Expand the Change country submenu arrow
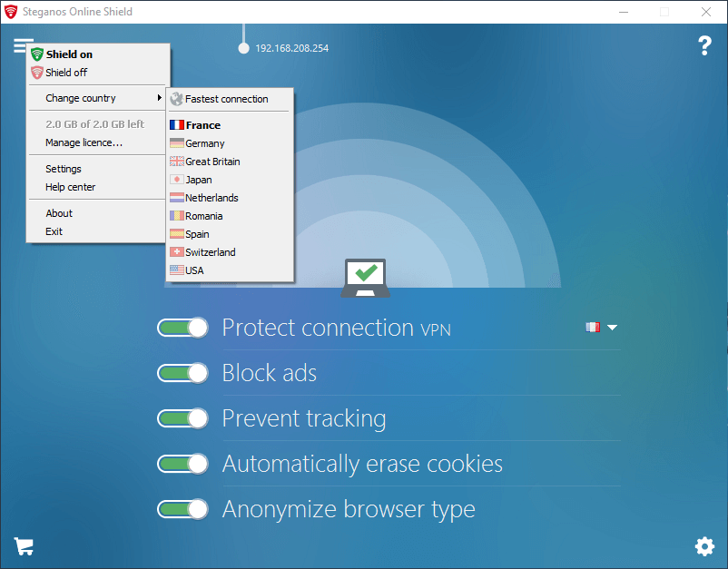 (159, 97)
